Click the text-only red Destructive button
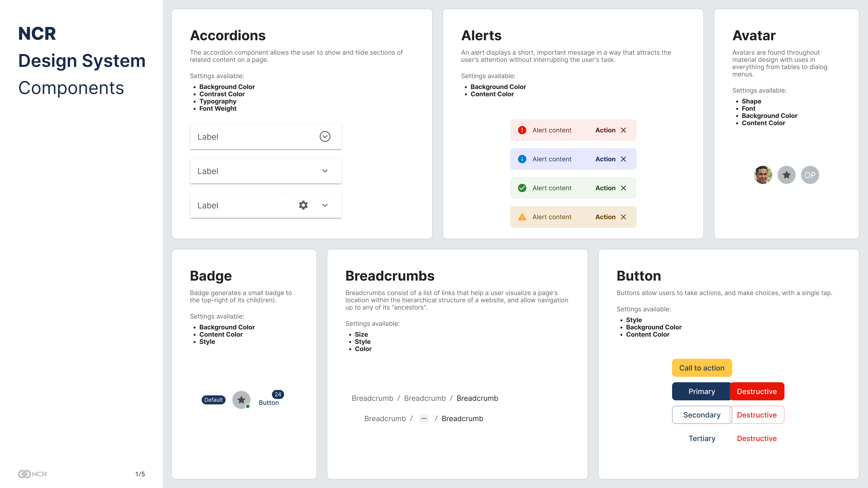 coord(757,438)
